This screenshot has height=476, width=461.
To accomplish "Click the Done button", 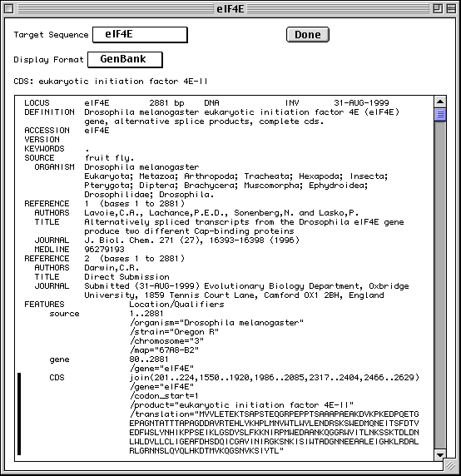I will click(307, 35).
